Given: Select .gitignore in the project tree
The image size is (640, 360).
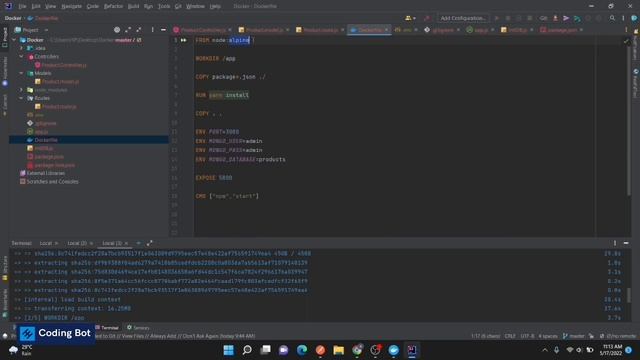Looking at the screenshot, I should click(45, 123).
